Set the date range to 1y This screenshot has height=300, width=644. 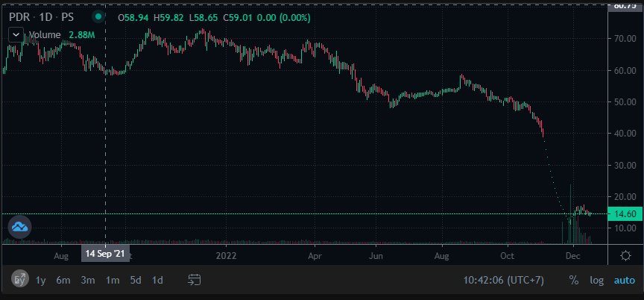click(41, 281)
